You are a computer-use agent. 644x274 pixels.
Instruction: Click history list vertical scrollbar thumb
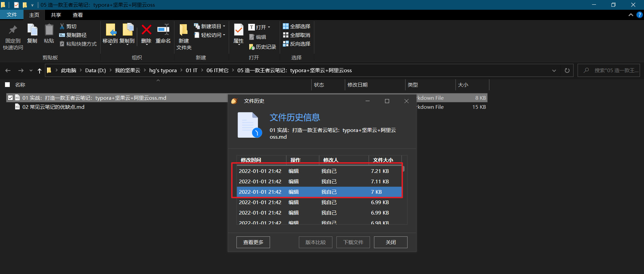404,169
